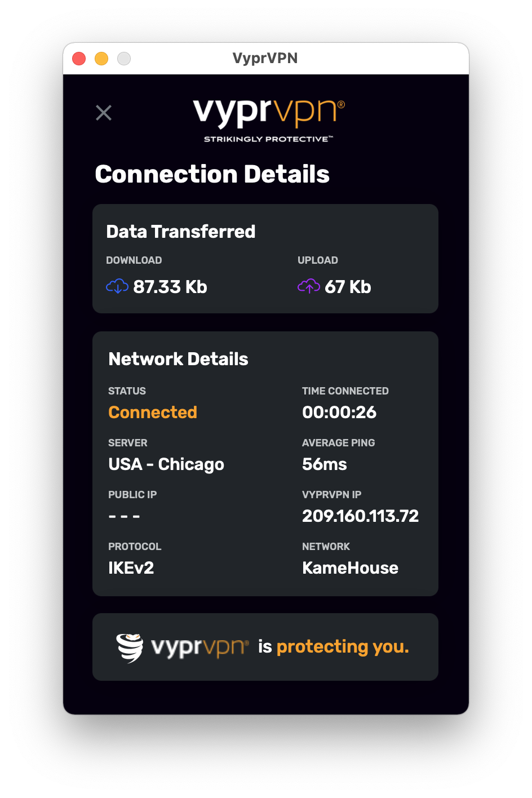Image resolution: width=532 pixels, height=798 pixels.
Task: Select the USA - Chicago server value
Action: pos(166,464)
